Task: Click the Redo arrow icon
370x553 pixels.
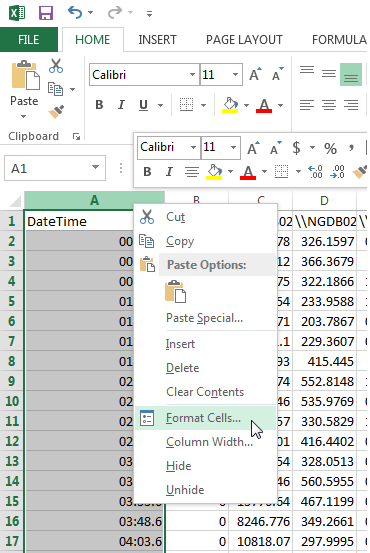Action: coord(115,13)
